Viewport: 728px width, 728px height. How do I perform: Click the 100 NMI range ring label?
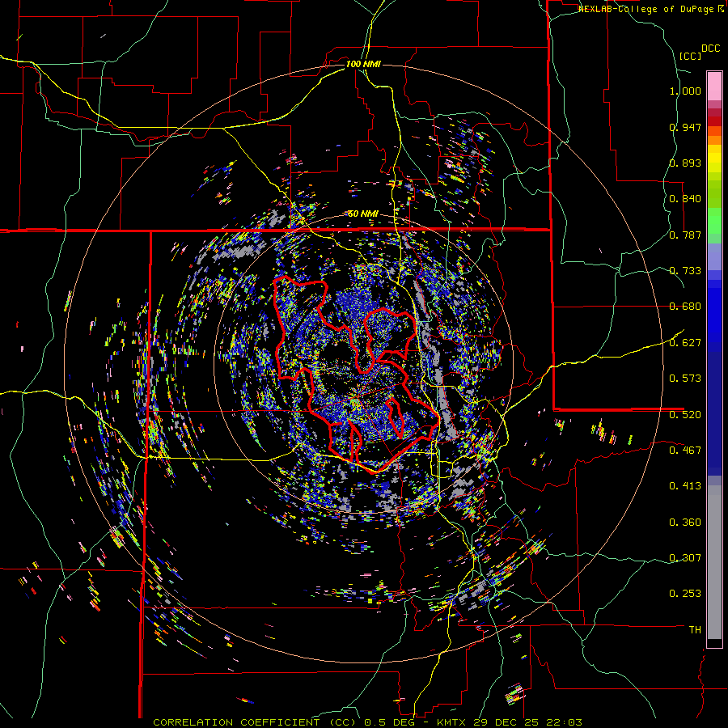click(363, 64)
